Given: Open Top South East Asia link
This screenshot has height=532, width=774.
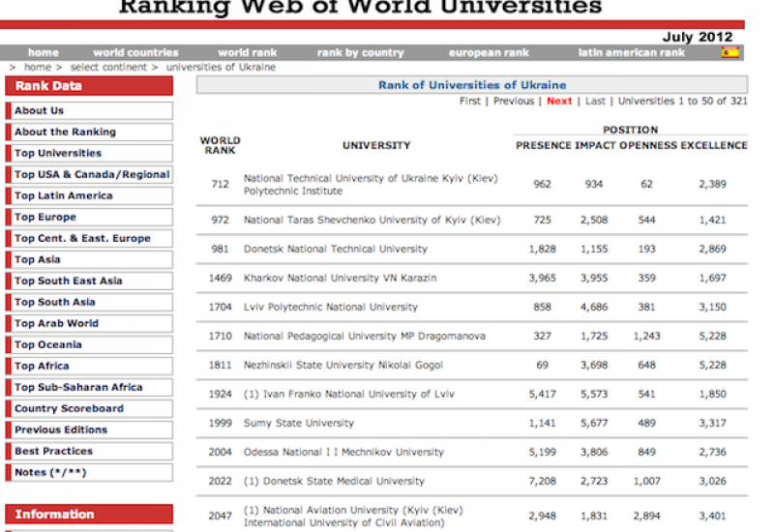Looking at the screenshot, I should (x=89, y=281).
